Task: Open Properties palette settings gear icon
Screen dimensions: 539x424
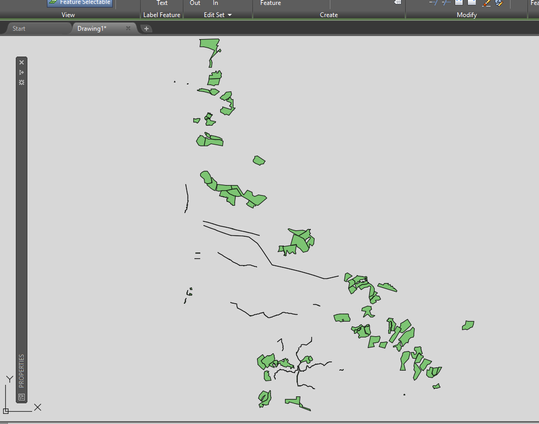Action: (x=22, y=83)
